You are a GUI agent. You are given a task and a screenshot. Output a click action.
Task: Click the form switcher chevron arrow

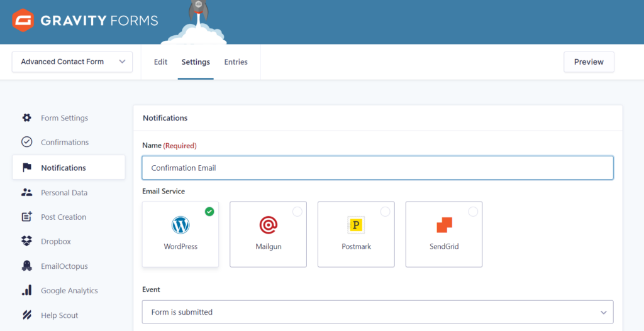tap(122, 62)
